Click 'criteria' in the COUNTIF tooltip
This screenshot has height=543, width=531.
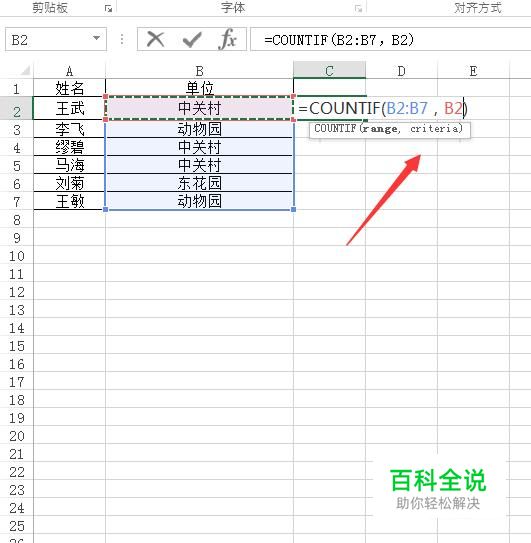click(x=434, y=129)
